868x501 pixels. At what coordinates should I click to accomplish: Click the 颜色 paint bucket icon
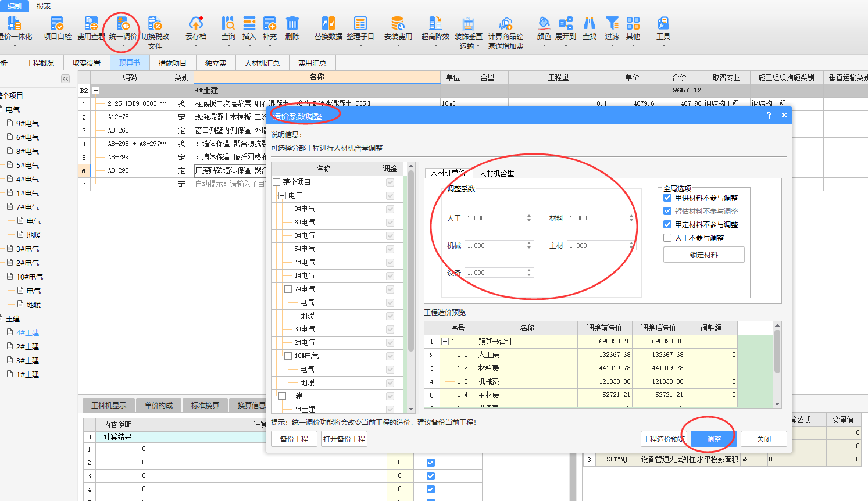click(x=544, y=23)
